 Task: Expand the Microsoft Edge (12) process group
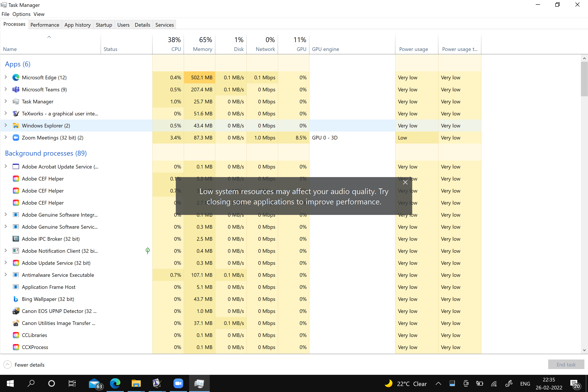[x=6, y=77]
